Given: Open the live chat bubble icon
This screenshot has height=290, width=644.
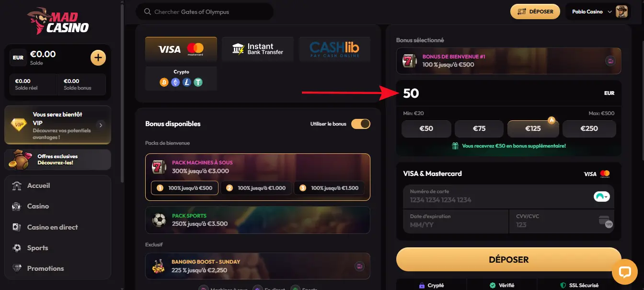Looking at the screenshot, I should point(625,272).
